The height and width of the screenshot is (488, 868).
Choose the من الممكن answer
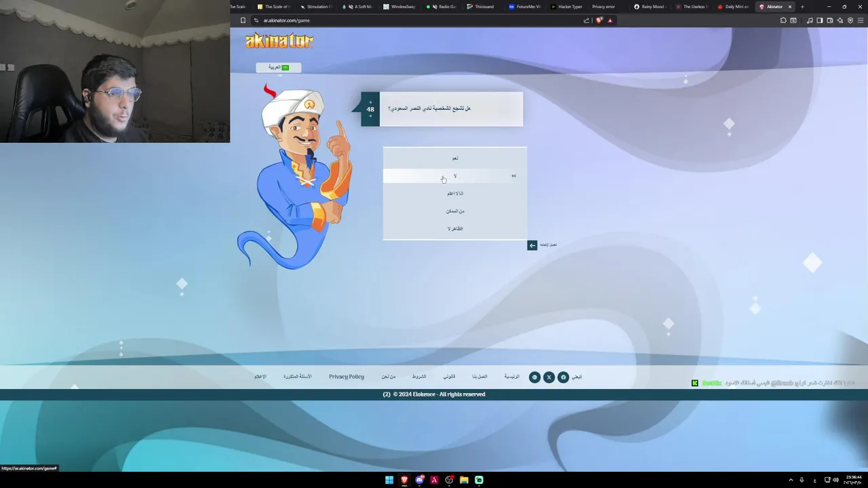click(x=455, y=211)
